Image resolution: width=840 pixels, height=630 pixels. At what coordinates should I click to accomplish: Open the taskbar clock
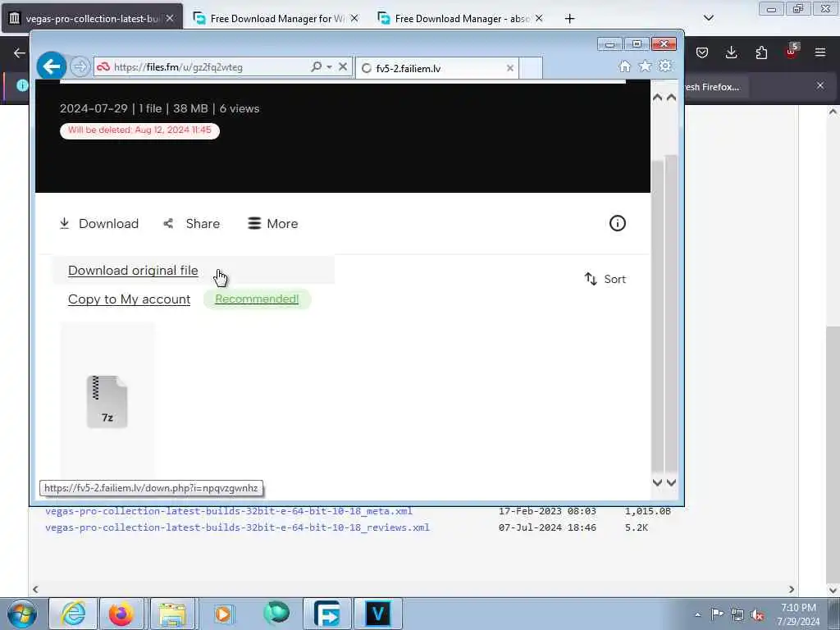[798, 614]
